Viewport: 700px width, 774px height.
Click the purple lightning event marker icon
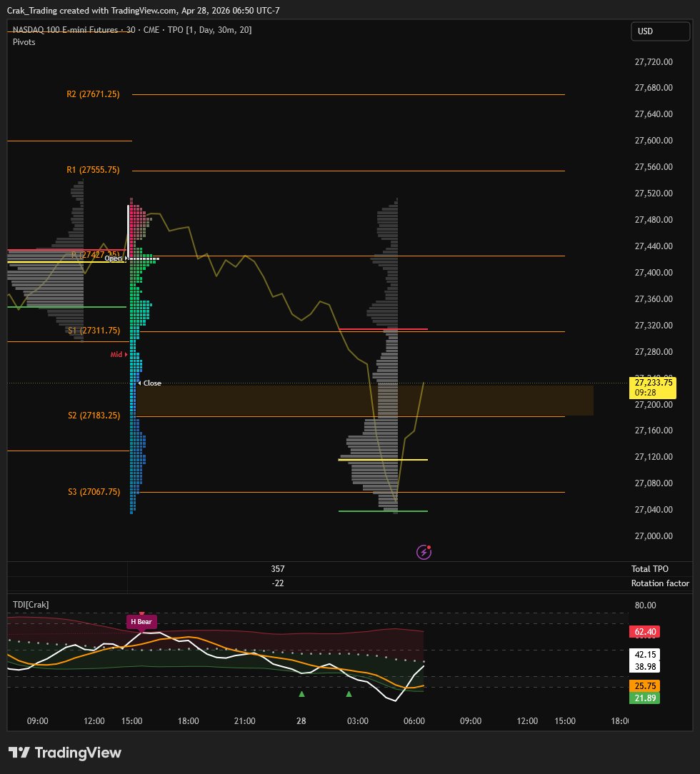[424, 552]
